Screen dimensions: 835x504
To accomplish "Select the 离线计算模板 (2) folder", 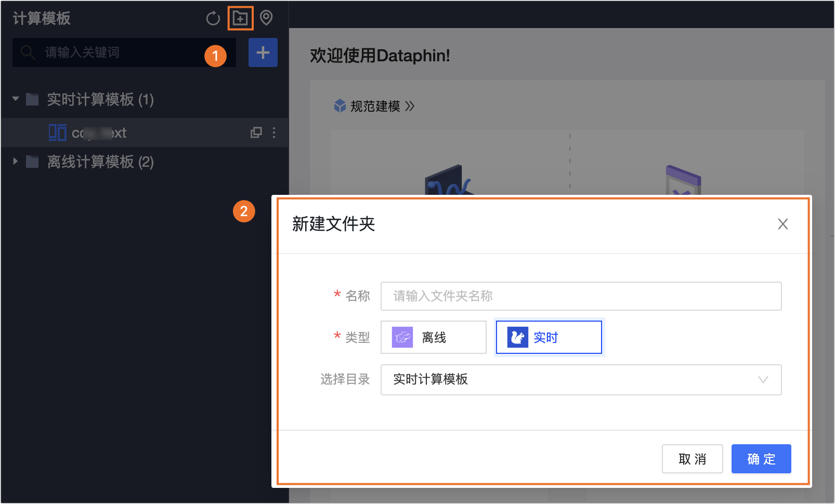I will (x=100, y=162).
